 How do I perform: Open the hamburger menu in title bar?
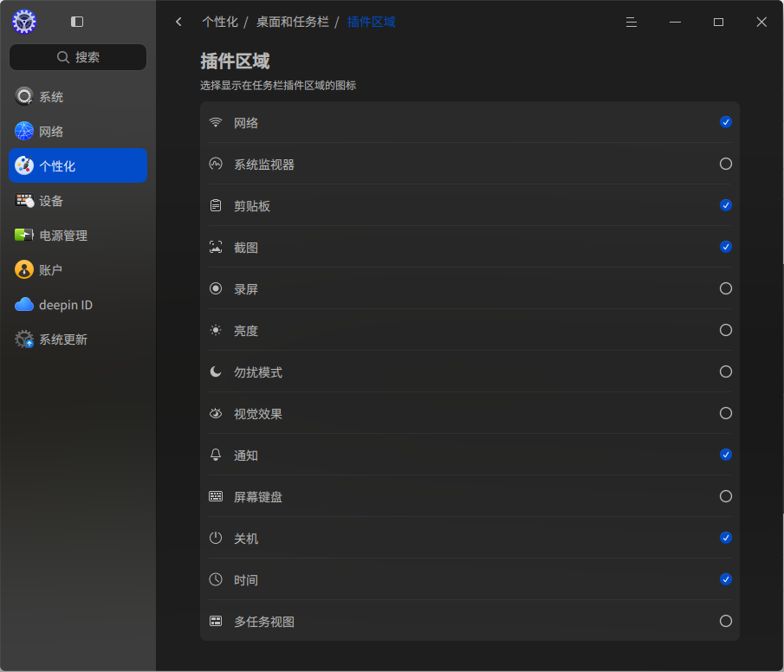pyautogui.click(x=631, y=22)
